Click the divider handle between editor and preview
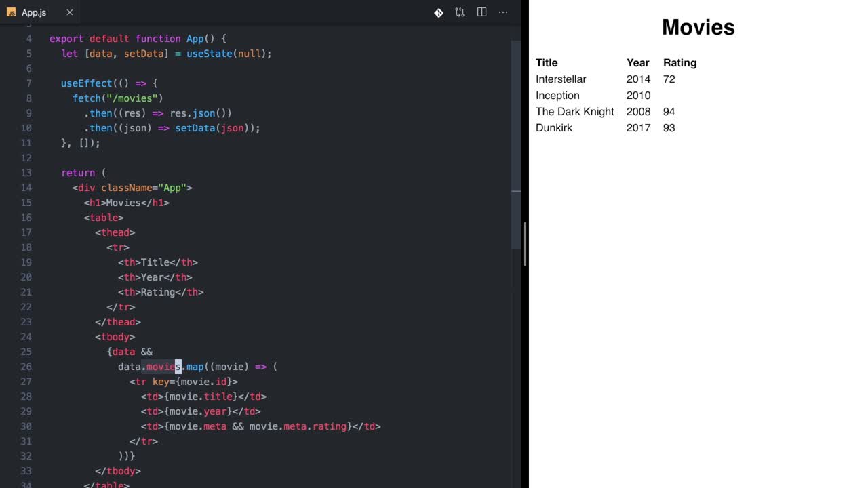The width and height of the screenshot is (868, 488). pyautogui.click(x=525, y=244)
